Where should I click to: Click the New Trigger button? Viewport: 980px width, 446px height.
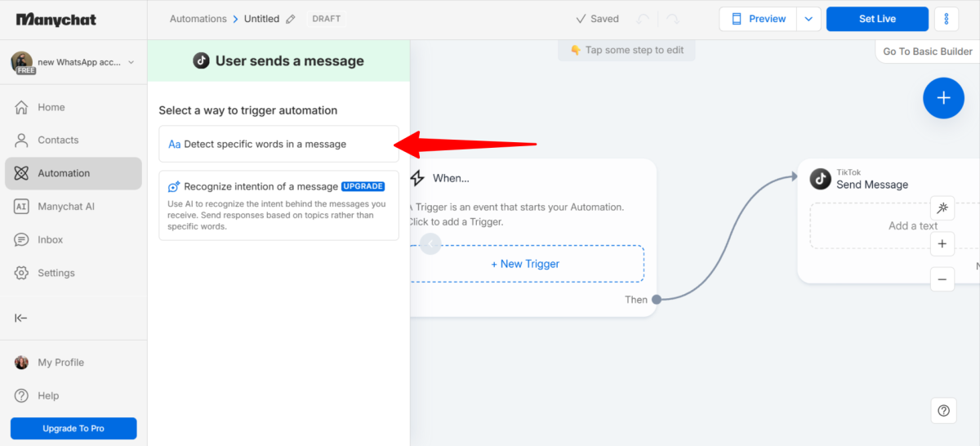525,264
